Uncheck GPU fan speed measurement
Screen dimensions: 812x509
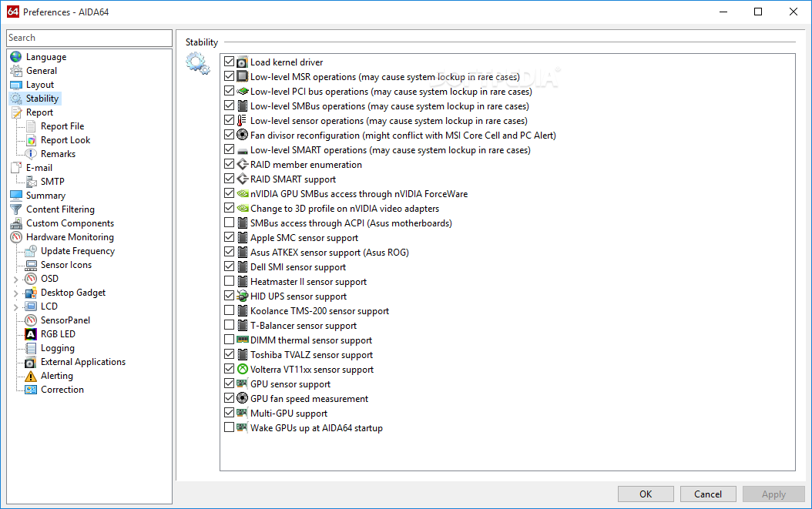click(x=229, y=398)
